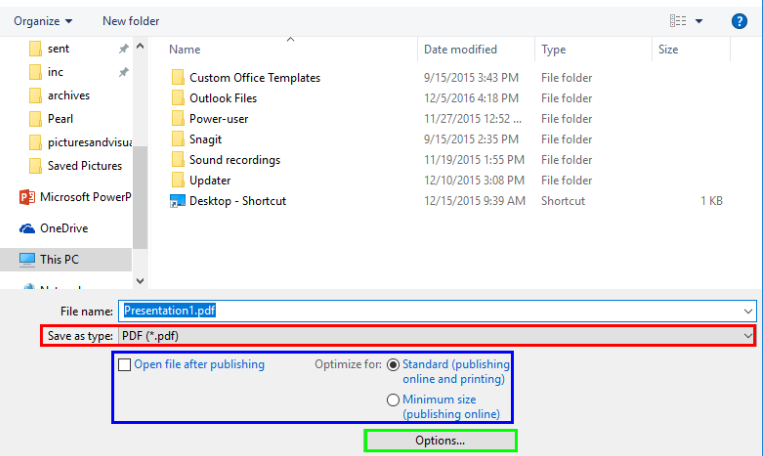Open the view options dropdown arrow
Image resolution: width=763 pixels, height=456 pixels.
click(x=699, y=21)
